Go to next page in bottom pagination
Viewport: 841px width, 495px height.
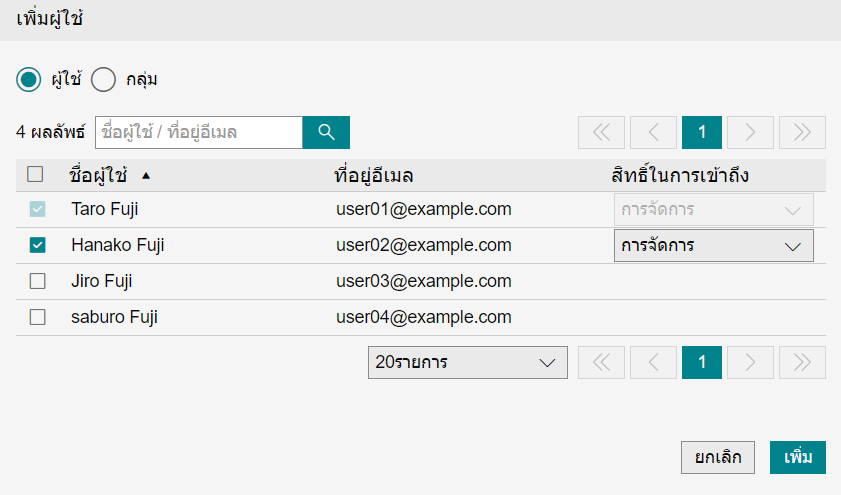click(x=750, y=362)
